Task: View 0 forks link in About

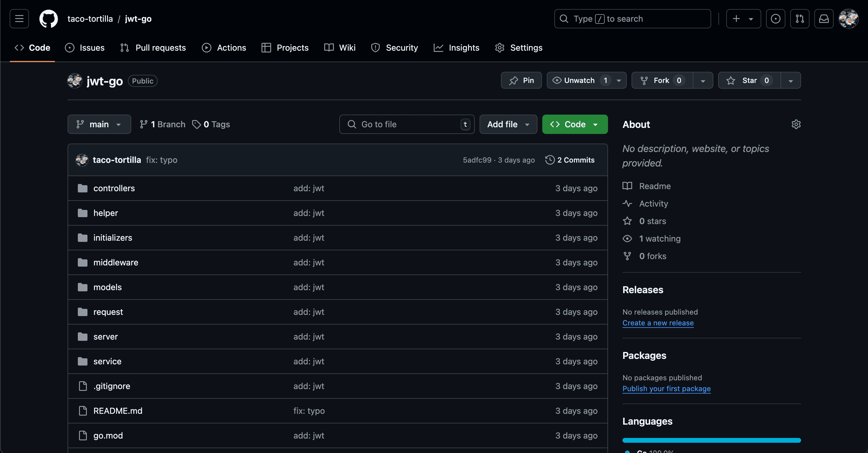Action: tap(644, 256)
